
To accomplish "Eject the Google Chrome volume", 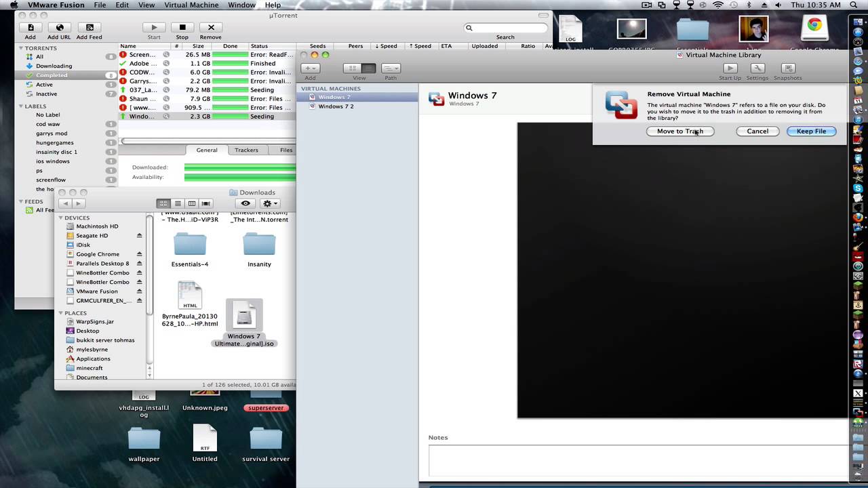I will 140,254.
